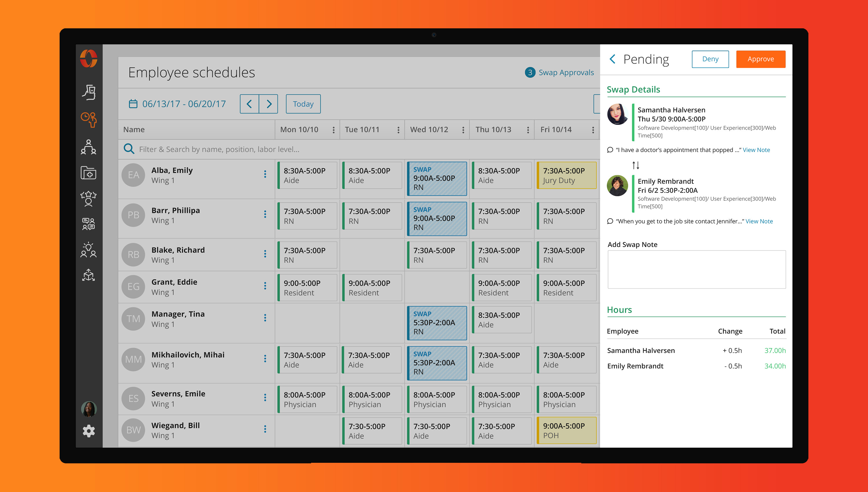Deny the pending swap request

tap(710, 59)
